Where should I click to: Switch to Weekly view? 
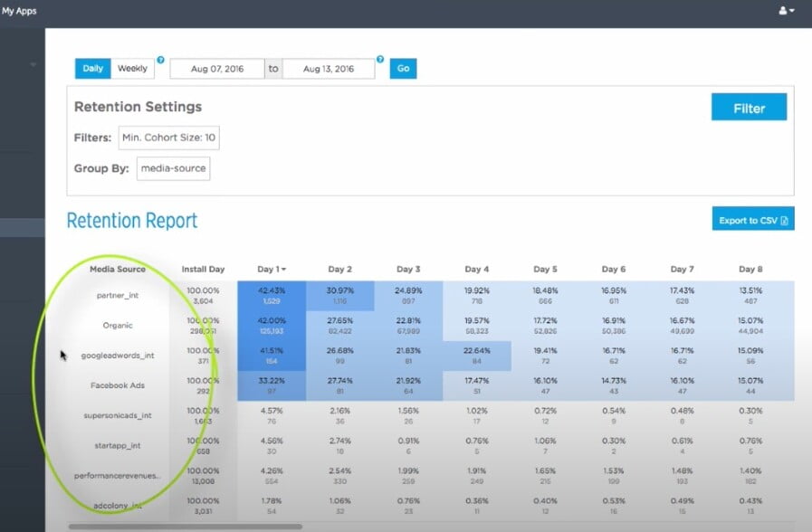132,69
